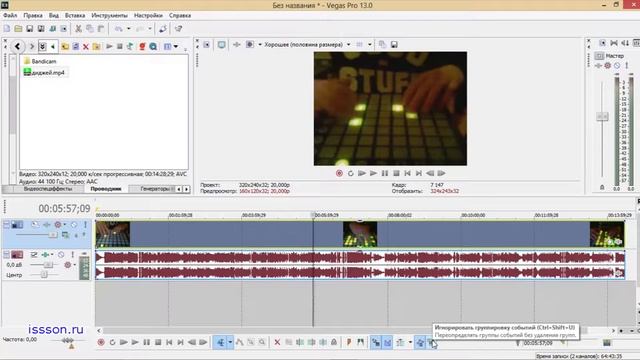This screenshot has width=640, height=360.
Task: Undo the last action
Action: pos(118,29)
